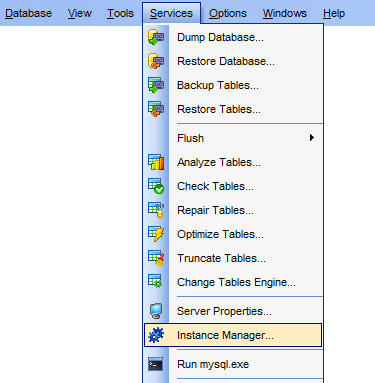Viewport: 375px width, 383px height.
Task: Expand the Flush submenu arrow
Action: 312,138
